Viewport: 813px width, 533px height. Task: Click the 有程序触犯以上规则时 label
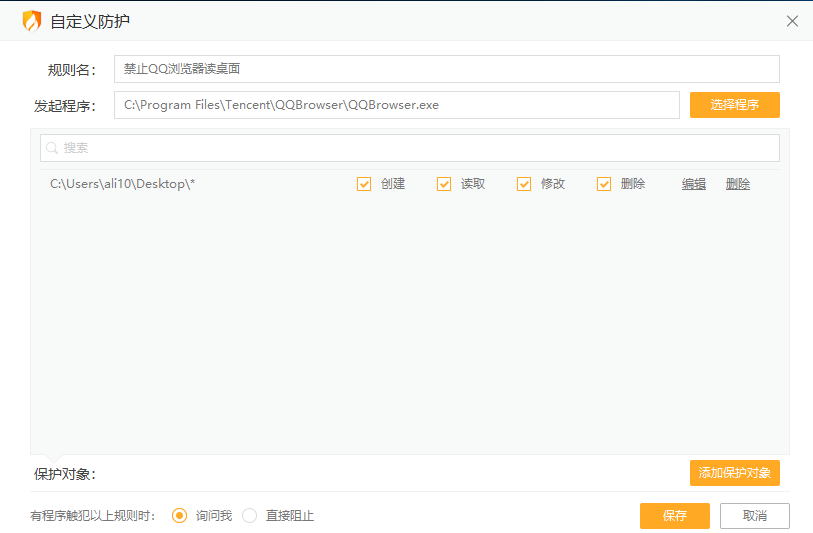pos(93,516)
